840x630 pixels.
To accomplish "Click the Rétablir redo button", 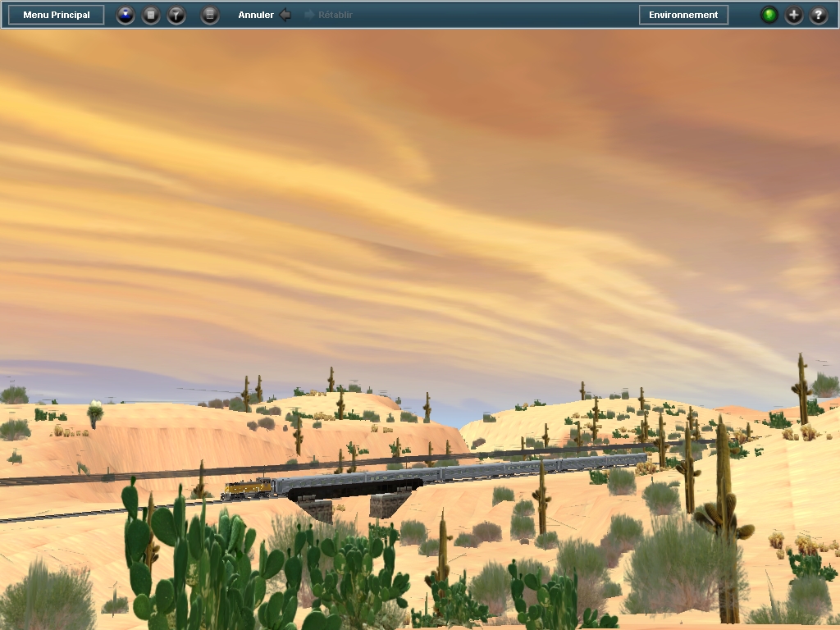I will [328, 15].
